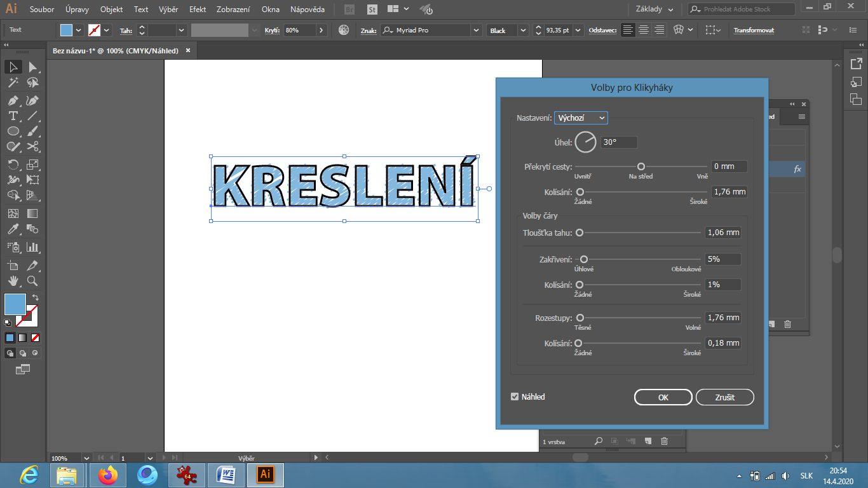
Task: Open the Nastavení dropdown showing Východzí
Action: [x=580, y=118]
